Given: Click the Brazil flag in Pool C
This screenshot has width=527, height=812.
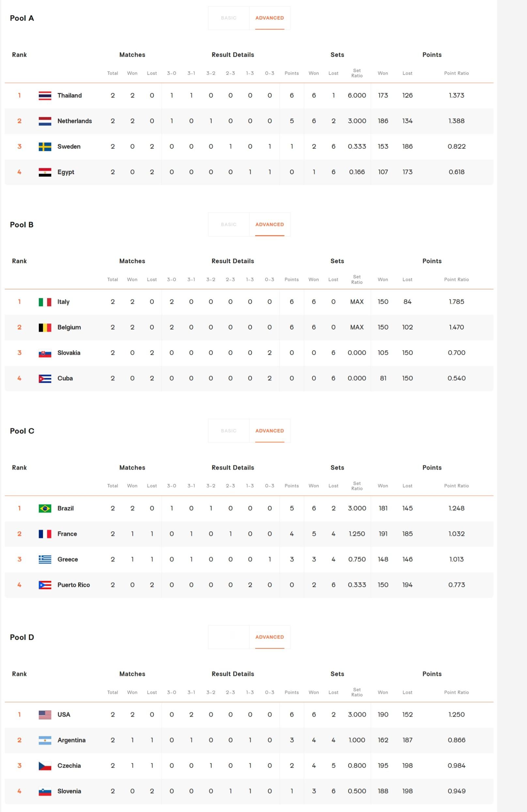Looking at the screenshot, I should click(45, 508).
